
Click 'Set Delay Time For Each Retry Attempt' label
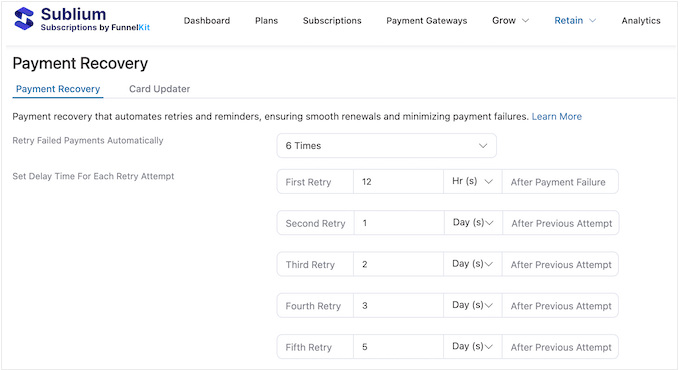click(x=93, y=176)
